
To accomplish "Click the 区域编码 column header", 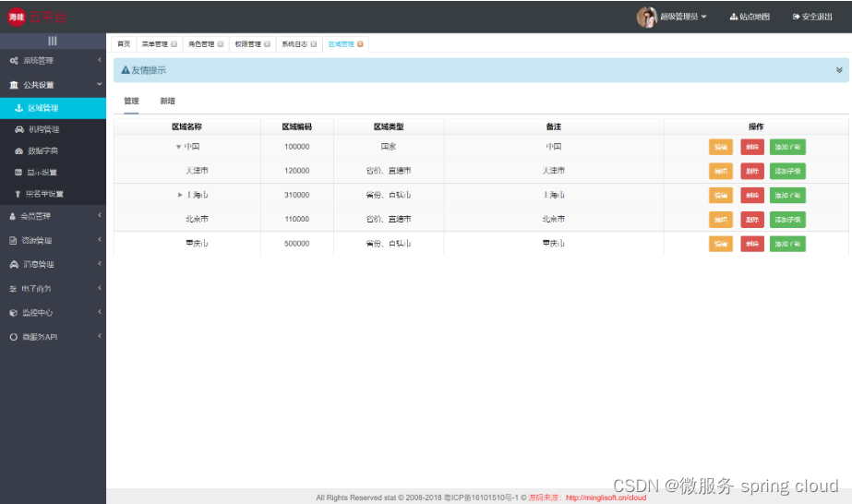I will (x=296, y=126).
